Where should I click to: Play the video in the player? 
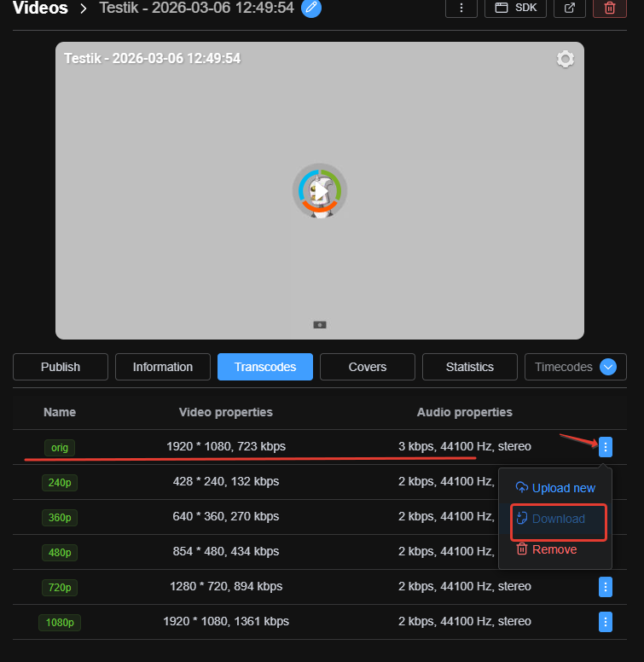click(x=320, y=191)
